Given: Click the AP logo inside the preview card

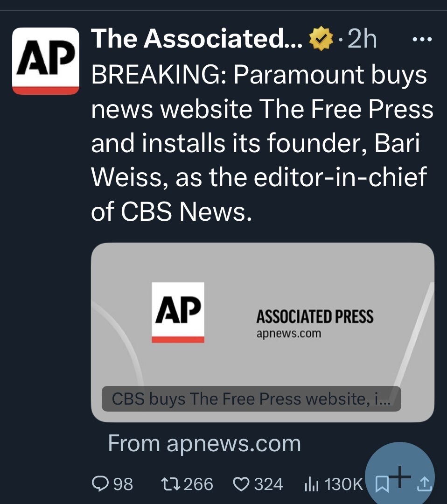Looking at the screenshot, I should (178, 312).
